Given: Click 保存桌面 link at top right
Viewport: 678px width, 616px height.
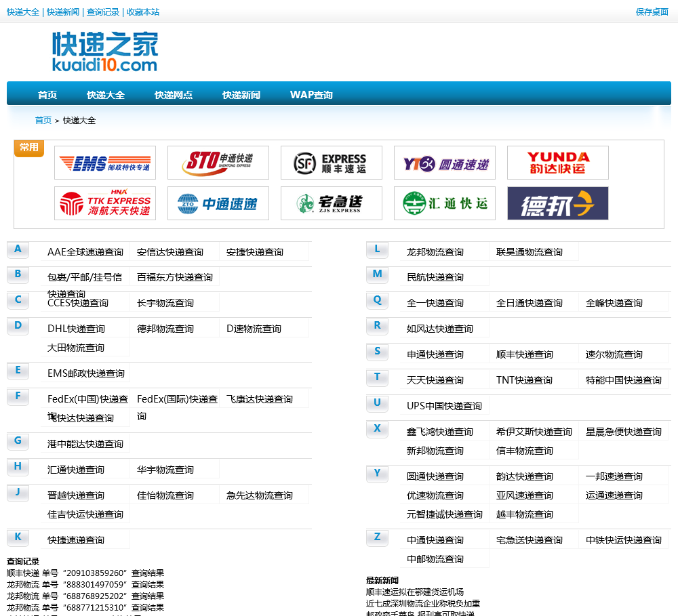Looking at the screenshot, I should (652, 12).
